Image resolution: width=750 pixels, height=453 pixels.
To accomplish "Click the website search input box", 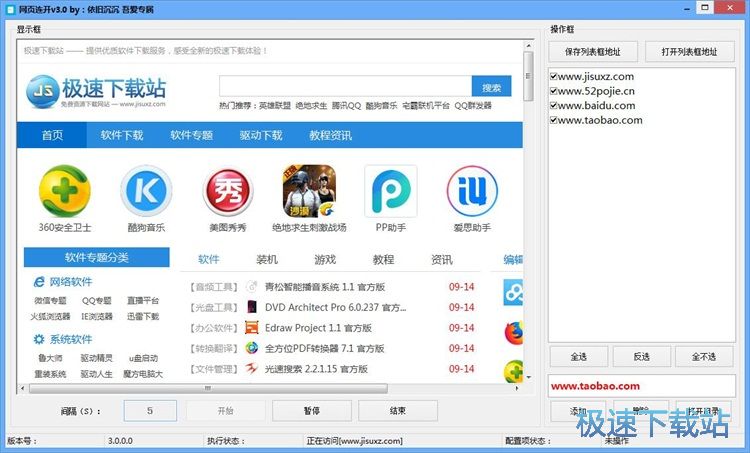I will pyautogui.click(x=345, y=87).
